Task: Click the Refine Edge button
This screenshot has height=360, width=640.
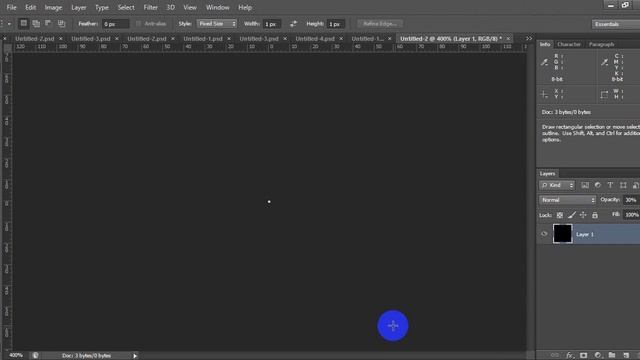Action: pos(380,24)
